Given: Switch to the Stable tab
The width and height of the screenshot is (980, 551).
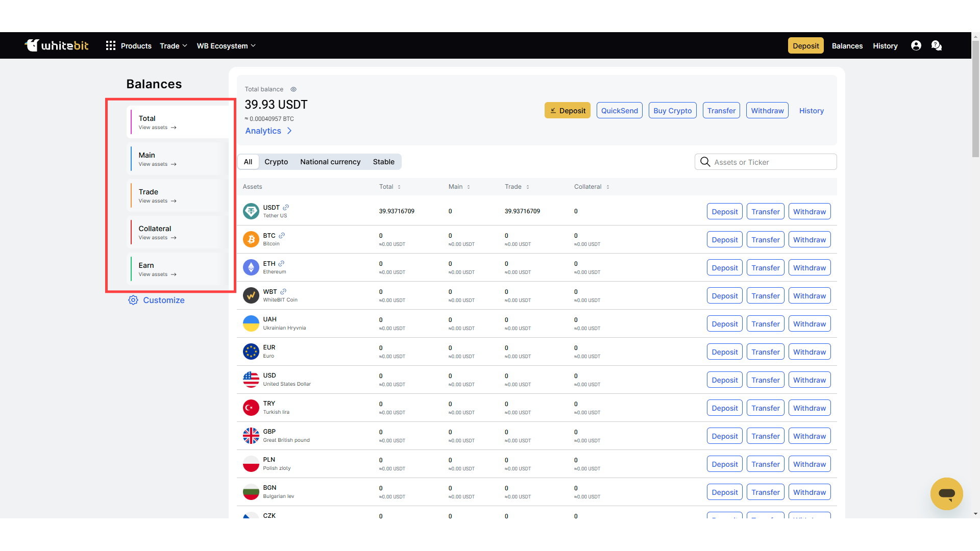Looking at the screenshot, I should [x=384, y=162].
